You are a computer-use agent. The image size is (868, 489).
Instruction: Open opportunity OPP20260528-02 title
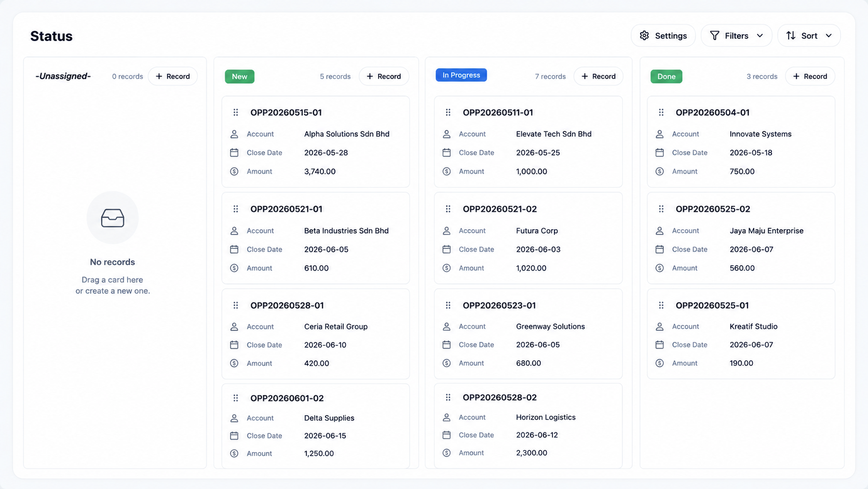pos(500,398)
